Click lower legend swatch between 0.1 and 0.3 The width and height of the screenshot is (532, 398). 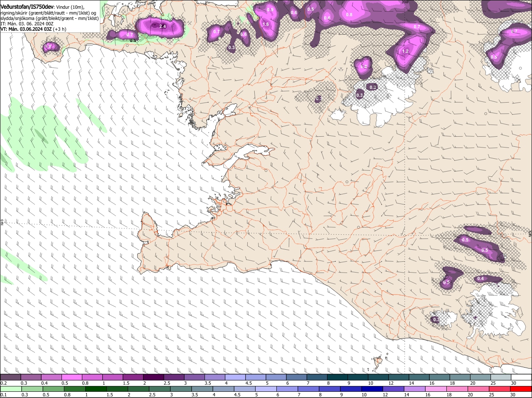(x=10, y=389)
